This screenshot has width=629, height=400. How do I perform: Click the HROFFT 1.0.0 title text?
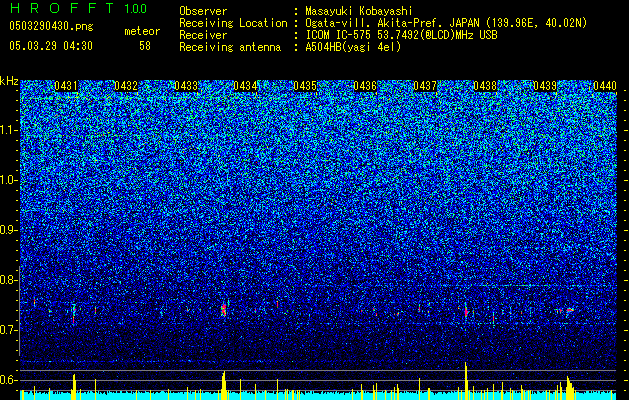78,8
